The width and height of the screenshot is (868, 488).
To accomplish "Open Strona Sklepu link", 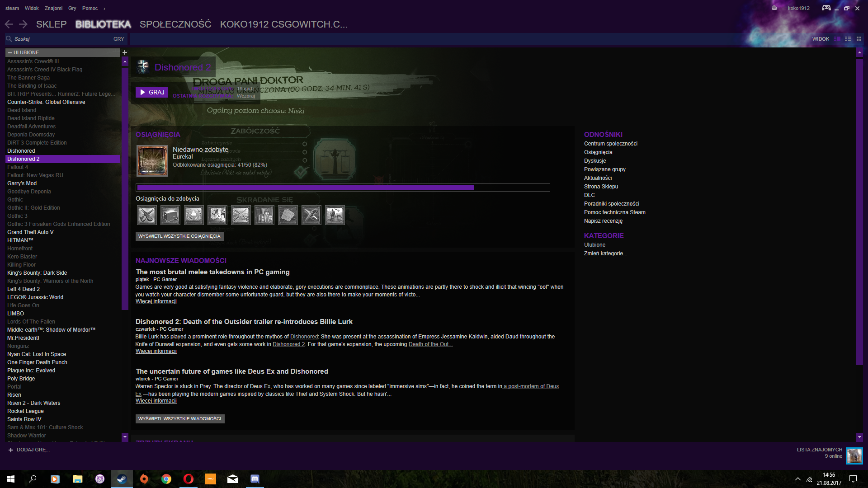I will (601, 187).
